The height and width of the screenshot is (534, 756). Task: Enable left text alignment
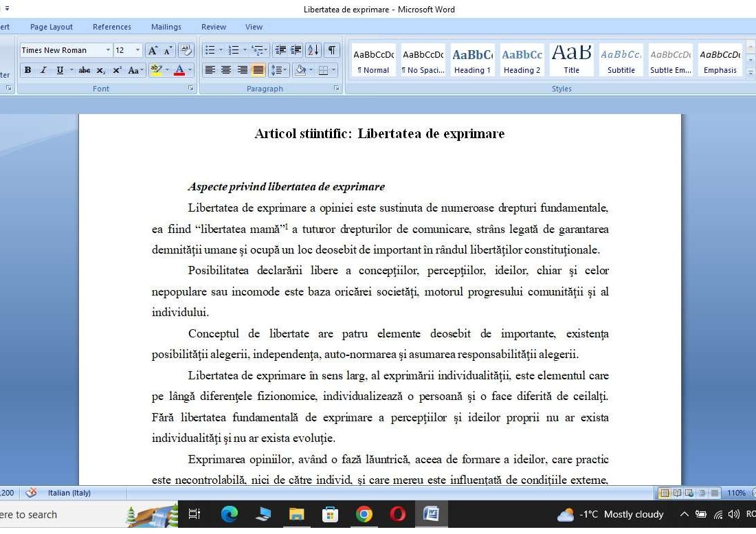point(210,69)
